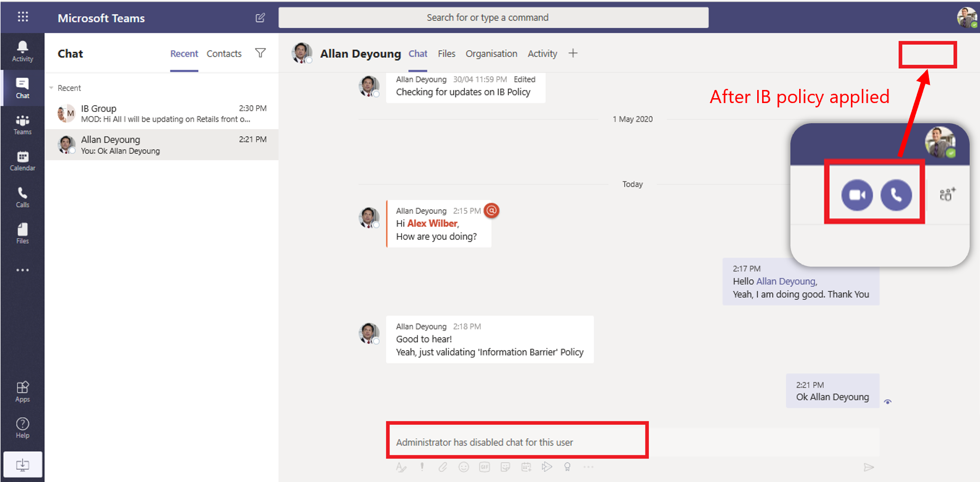Open Activity in the left rail
The width and height of the screenshot is (980, 482).
pyautogui.click(x=22, y=51)
